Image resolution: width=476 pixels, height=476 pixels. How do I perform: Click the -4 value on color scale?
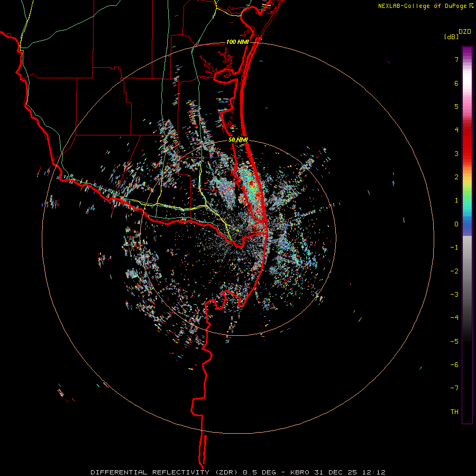tap(454, 317)
